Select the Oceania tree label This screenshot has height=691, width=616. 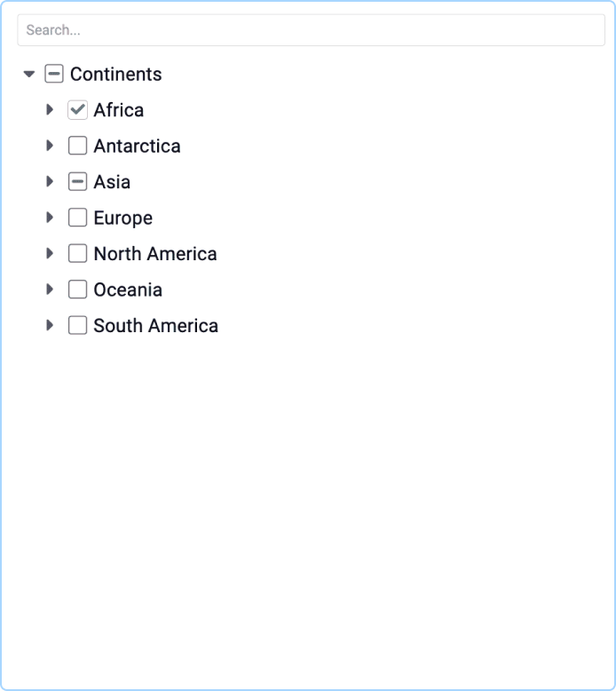tap(128, 290)
